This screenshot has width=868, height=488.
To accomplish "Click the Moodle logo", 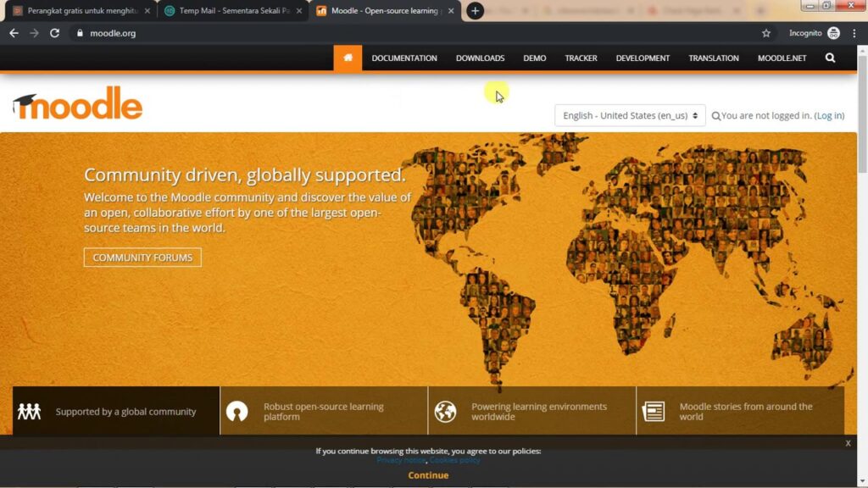I will pos(77,103).
